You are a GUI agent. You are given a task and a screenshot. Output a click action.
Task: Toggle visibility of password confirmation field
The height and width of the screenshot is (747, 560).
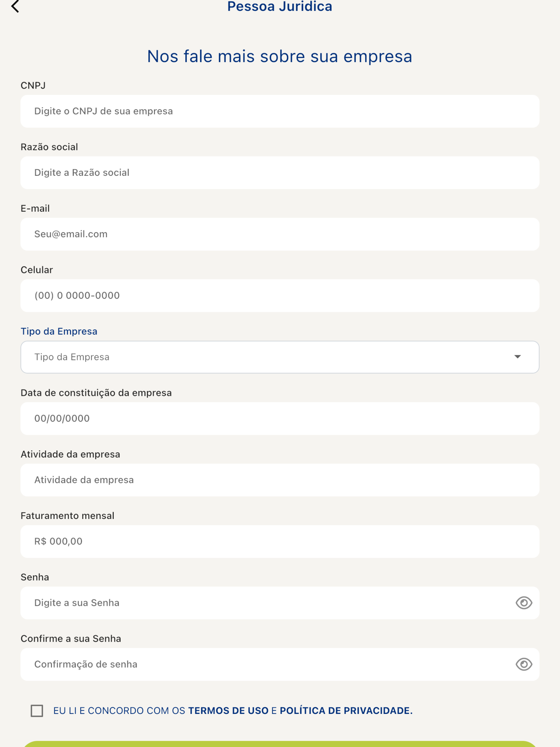click(x=524, y=664)
